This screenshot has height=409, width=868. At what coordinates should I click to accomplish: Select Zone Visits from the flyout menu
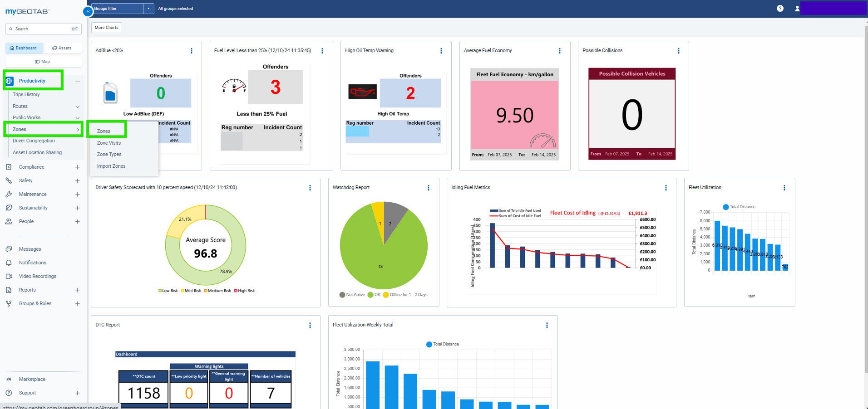point(109,143)
